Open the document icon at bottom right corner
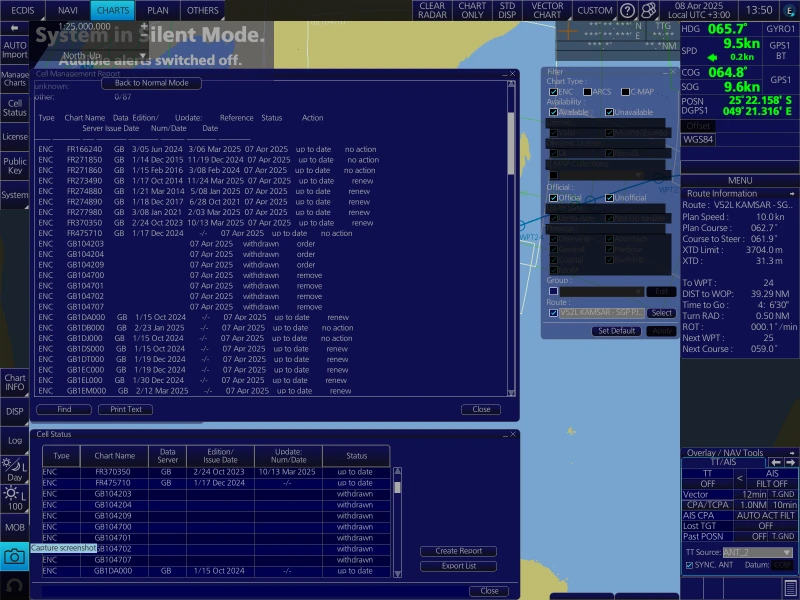The image size is (800, 600). pyautogui.click(x=790, y=588)
